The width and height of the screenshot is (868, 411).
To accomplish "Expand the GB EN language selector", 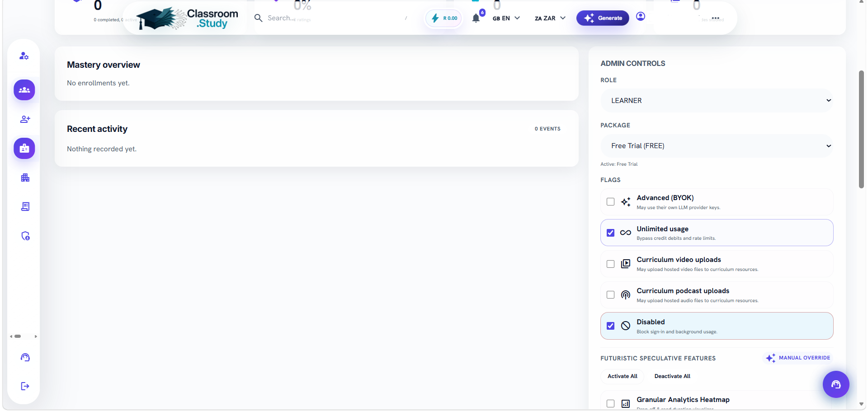I will 506,19.
